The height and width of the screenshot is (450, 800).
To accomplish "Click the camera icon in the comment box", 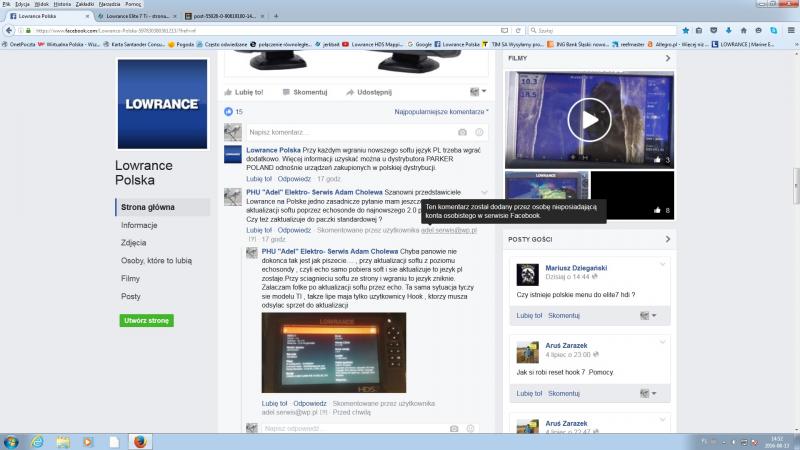I will point(462,132).
